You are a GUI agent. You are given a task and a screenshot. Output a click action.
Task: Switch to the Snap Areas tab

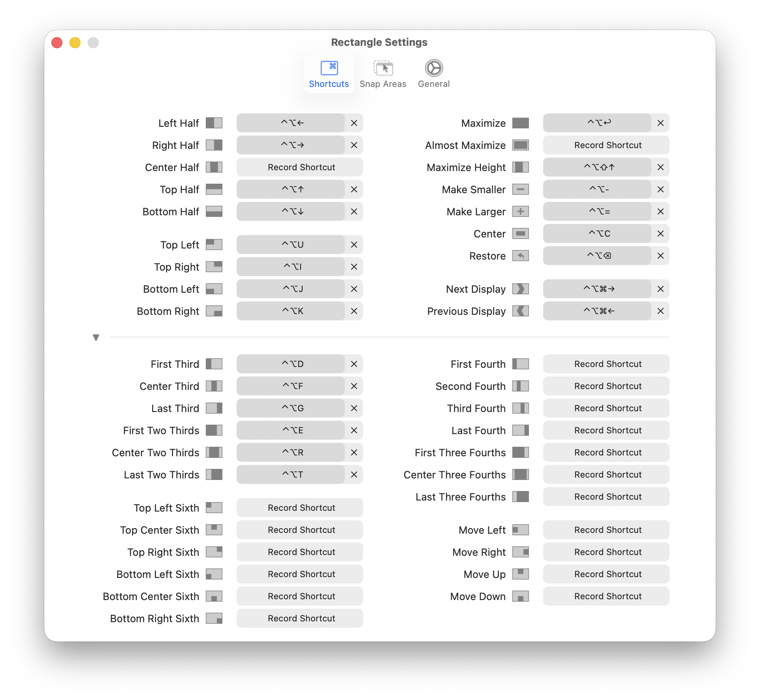pyautogui.click(x=382, y=75)
